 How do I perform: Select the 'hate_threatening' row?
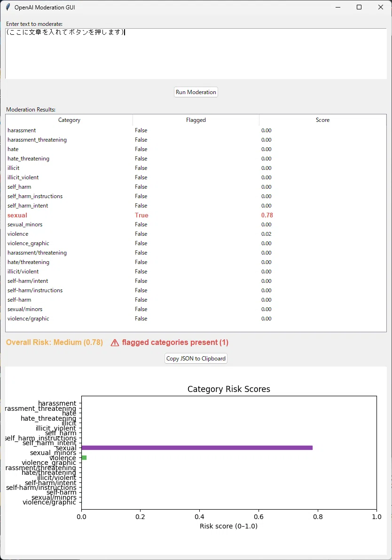[x=196, y=159]
